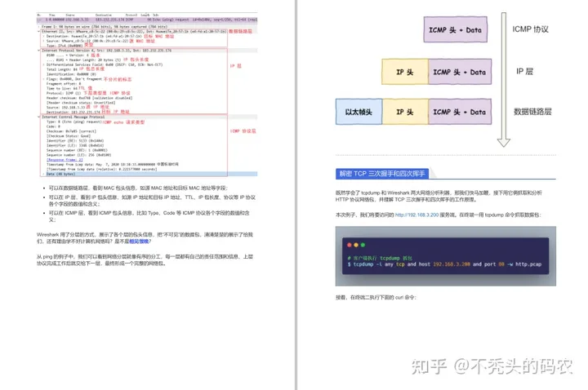Click the green dot in the code block
This screenshot has height=390, width=588.
[363, 245]
